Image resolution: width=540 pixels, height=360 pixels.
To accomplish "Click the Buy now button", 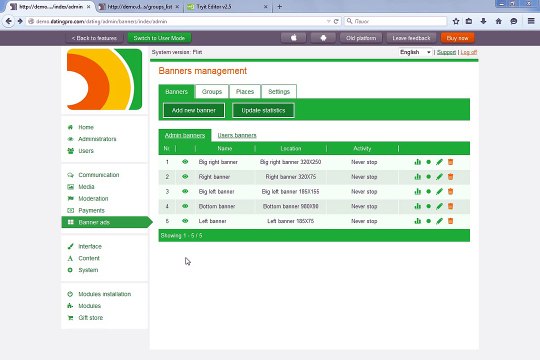I will [457, 38].
